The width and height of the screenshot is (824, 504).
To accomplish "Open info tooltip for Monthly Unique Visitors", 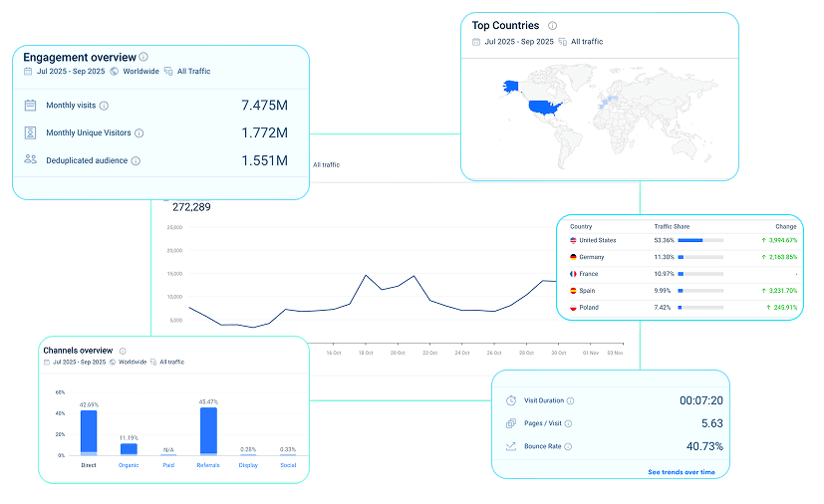I will tap(139, 132).
